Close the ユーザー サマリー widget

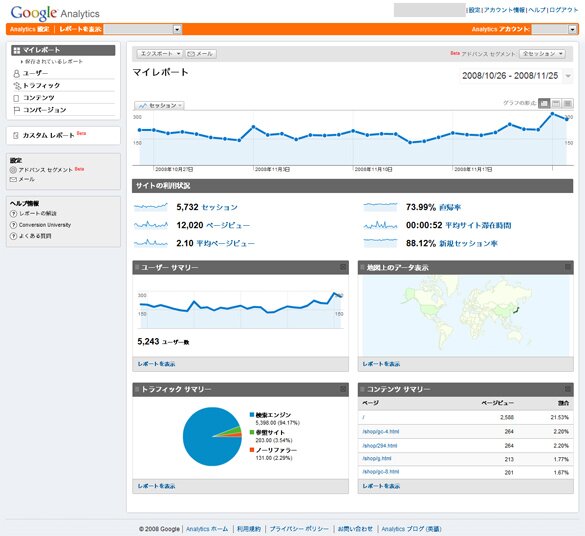343,267
